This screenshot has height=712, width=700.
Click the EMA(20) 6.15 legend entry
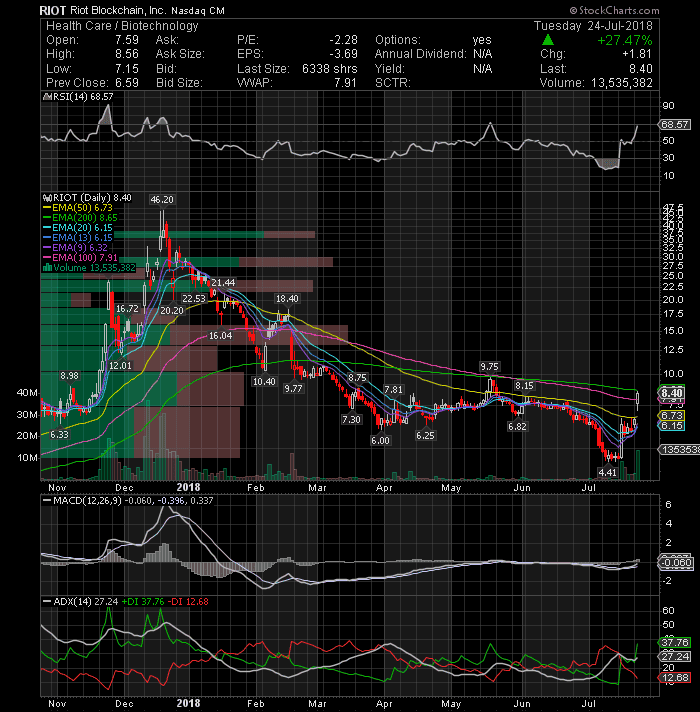pos(78,227)
